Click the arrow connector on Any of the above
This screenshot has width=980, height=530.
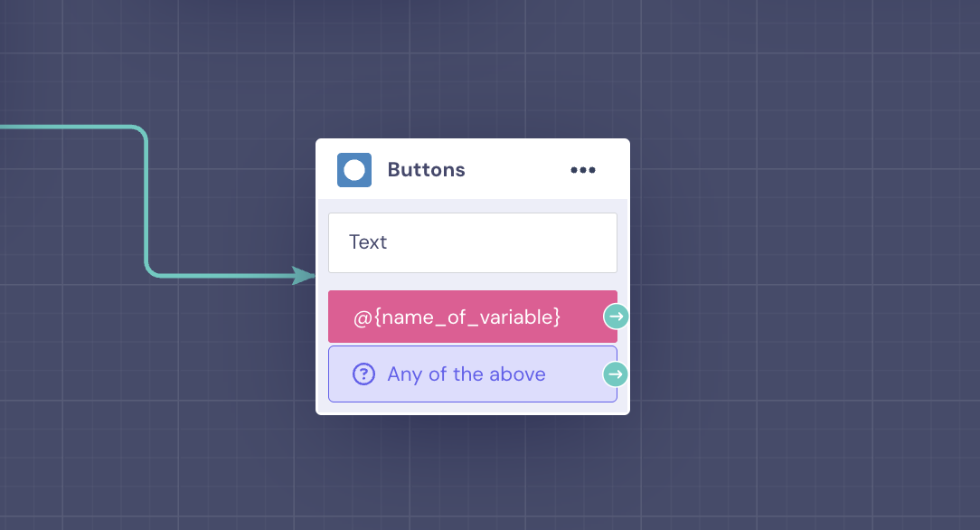[x=617, y=374]
